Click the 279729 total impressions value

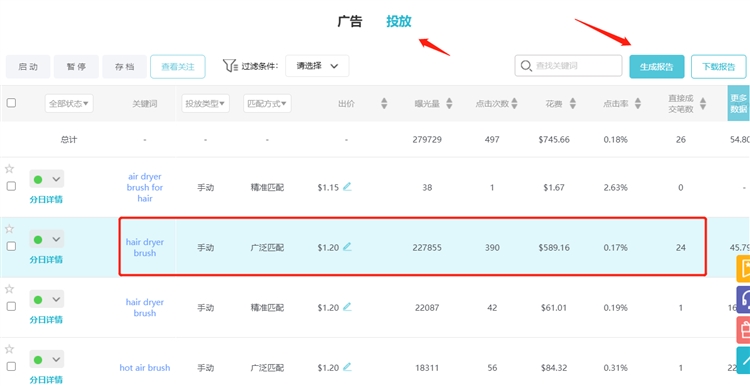[x=427, y=140]
